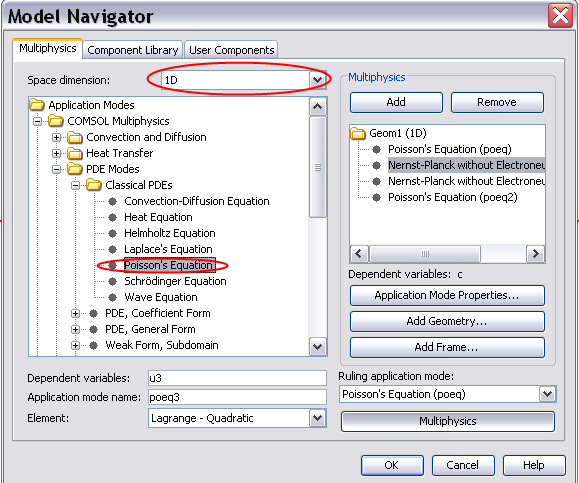Select Convection-Diffusion Equation in the tree
This screenshot has width=579, height=483.
[197, 201]
